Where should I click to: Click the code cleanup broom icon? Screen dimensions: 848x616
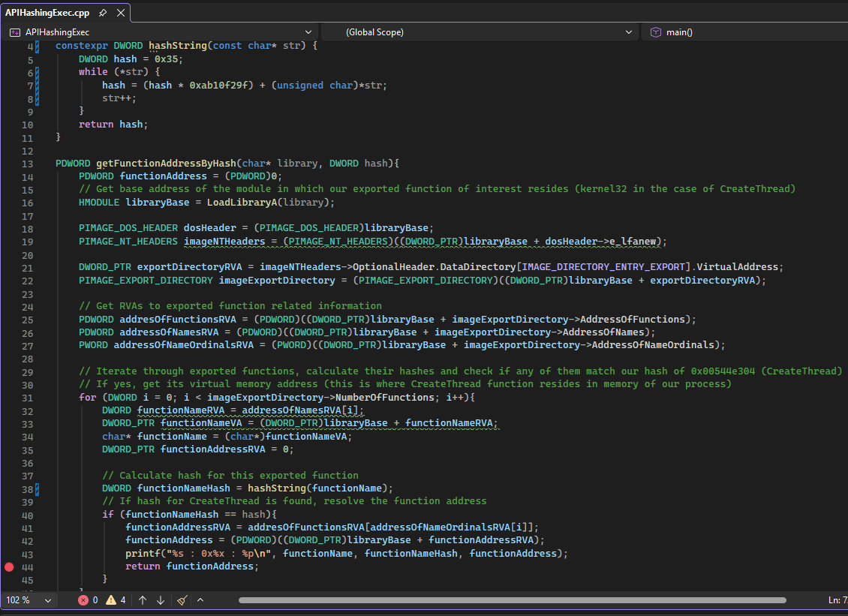[x=182, y=599]
